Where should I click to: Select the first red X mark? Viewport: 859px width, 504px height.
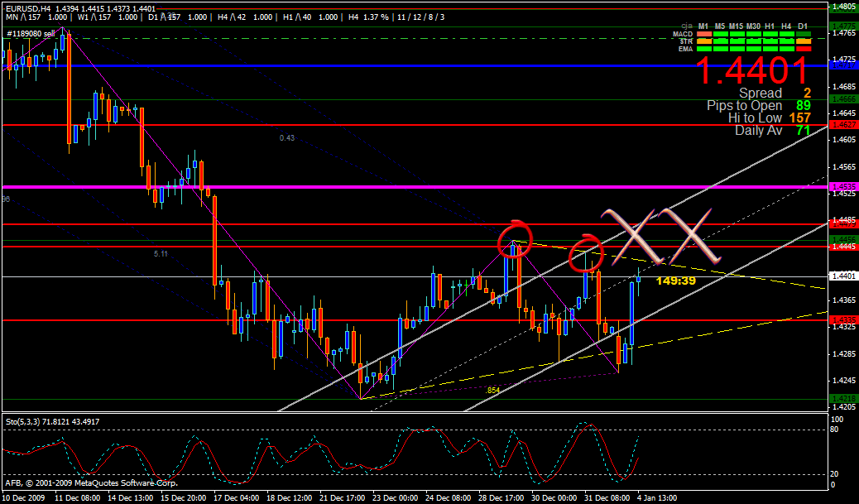(x=635, y=235)
